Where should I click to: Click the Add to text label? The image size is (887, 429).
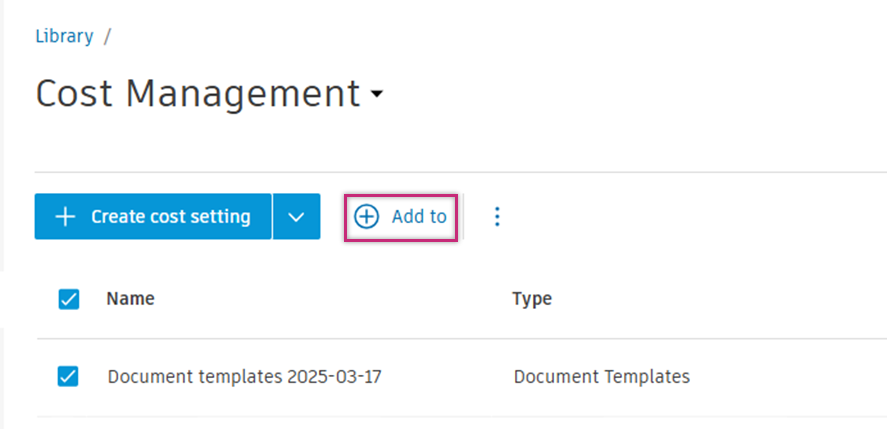[x=419, y=217]
